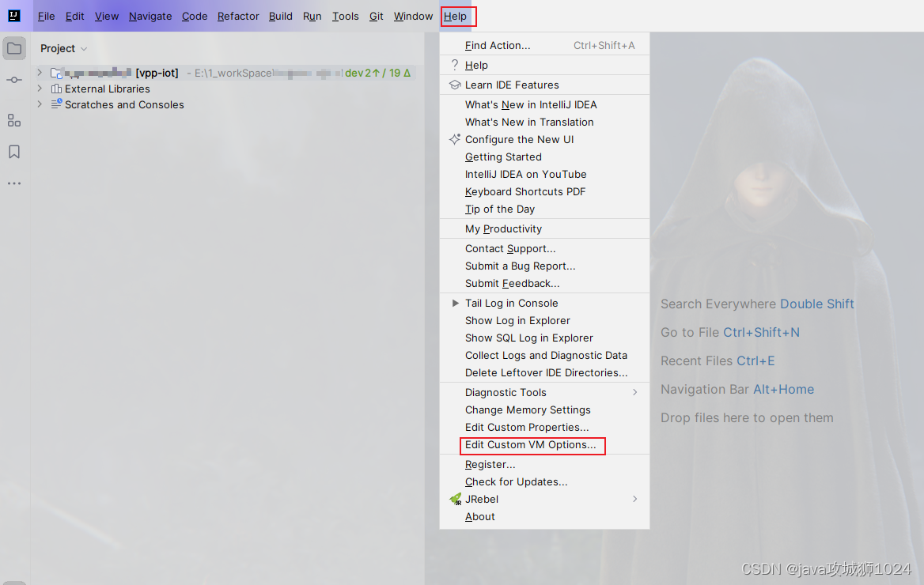Screen dimensions: 924x585
Task: Click the External Libraries icon
Action: (x=57, y=89)
